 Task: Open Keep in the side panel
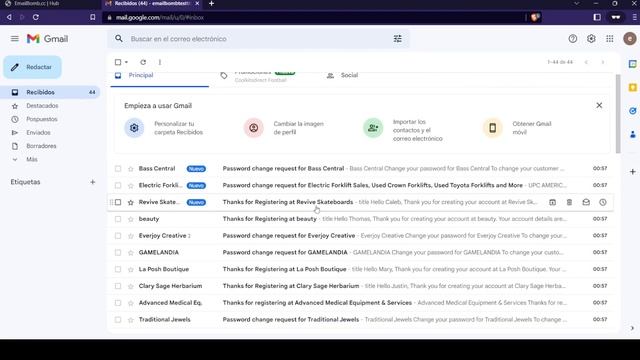coord(633,87)
